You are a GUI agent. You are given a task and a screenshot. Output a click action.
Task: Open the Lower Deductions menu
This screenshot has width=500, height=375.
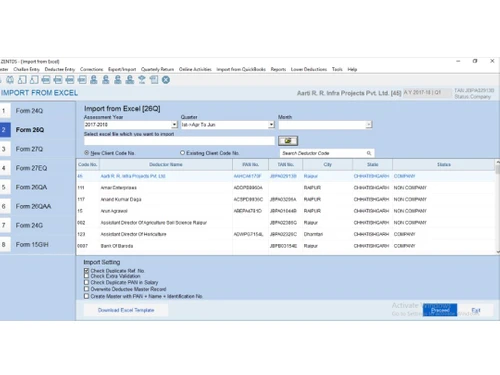309,69
